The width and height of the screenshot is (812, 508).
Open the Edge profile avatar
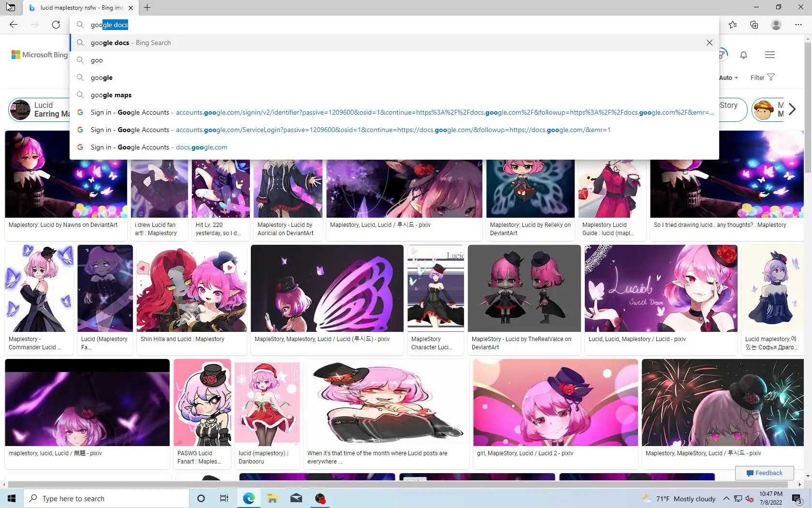(x=776, y=25)
